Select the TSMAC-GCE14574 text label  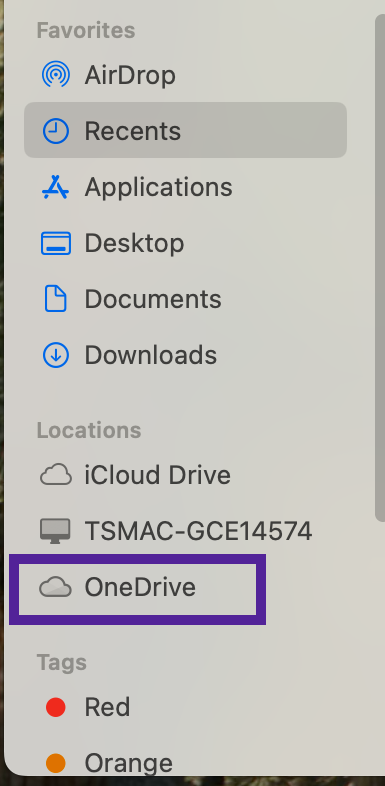199,531
